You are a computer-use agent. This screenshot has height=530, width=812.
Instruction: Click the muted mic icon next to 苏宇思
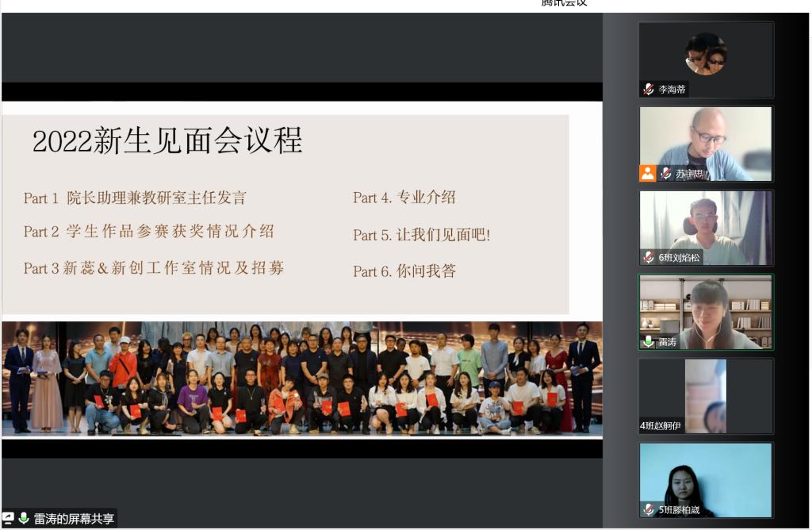point(665,174)
